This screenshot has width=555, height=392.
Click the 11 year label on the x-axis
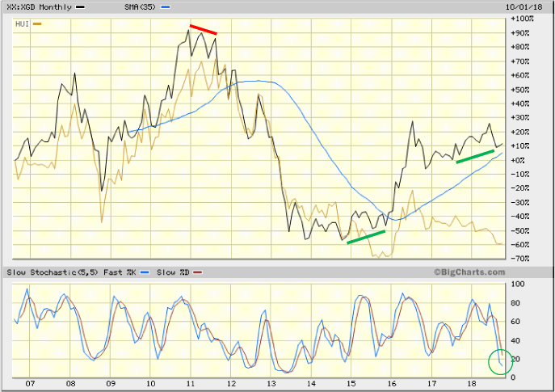click(x=190, y=384)
